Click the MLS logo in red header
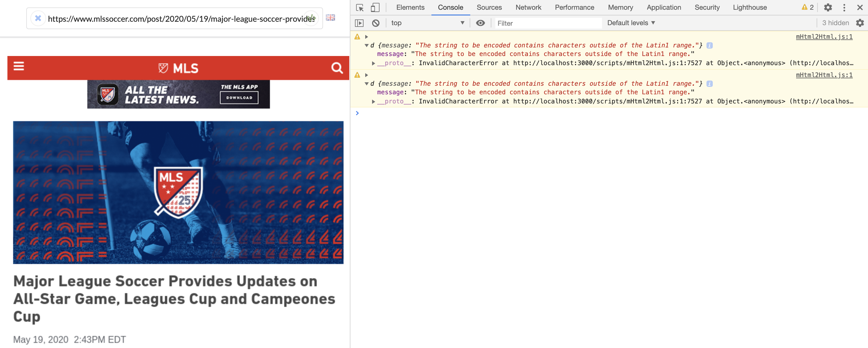 point(178,68)
